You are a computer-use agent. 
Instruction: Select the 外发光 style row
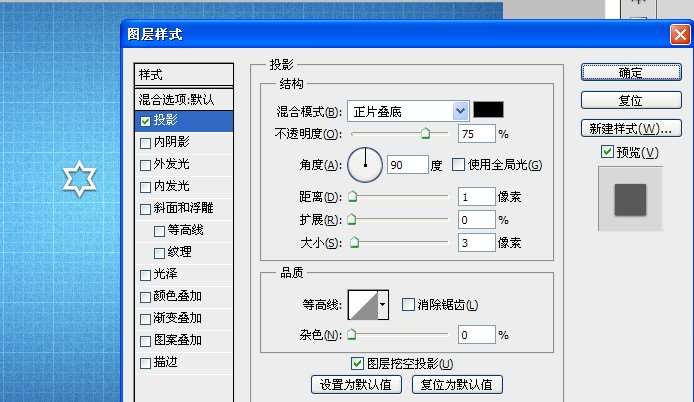(184, 165)
